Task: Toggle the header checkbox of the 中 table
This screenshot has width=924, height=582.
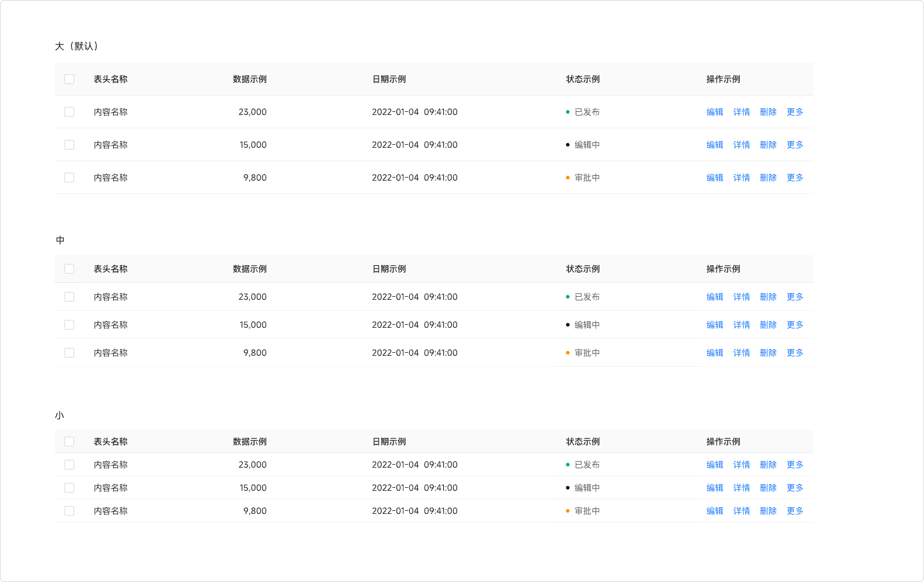Action: click(x=69, y=269)
